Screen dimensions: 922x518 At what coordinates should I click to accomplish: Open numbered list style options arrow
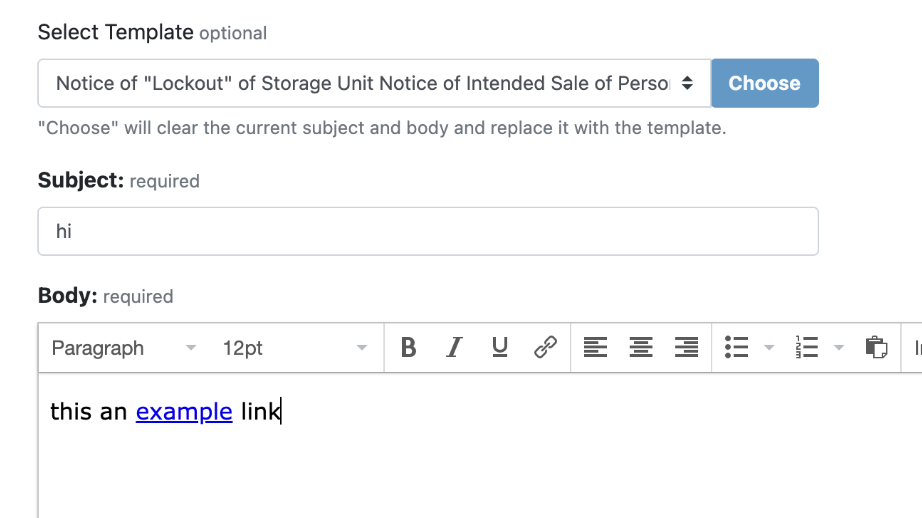[x=839, y=347]
